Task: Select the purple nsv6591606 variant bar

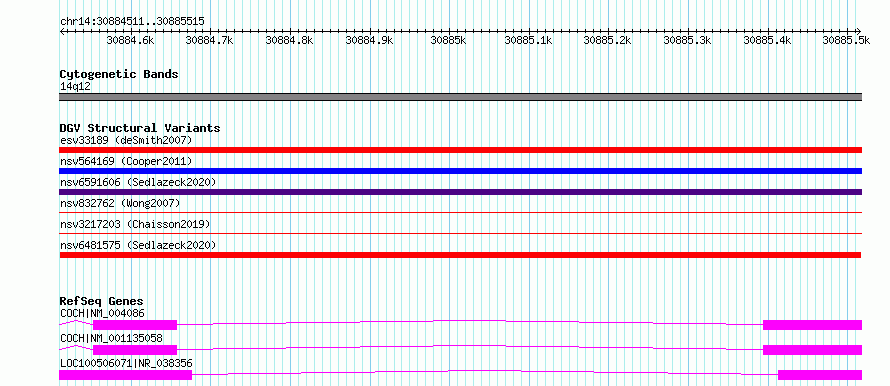Action: (x=461, y=192)
